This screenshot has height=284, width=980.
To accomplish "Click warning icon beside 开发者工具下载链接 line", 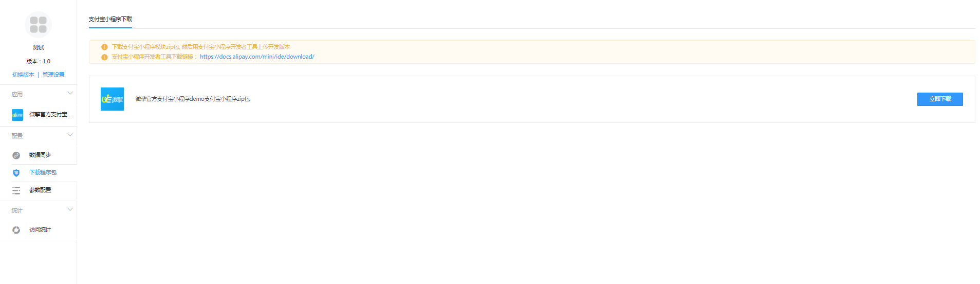I will tap(104, 57).
